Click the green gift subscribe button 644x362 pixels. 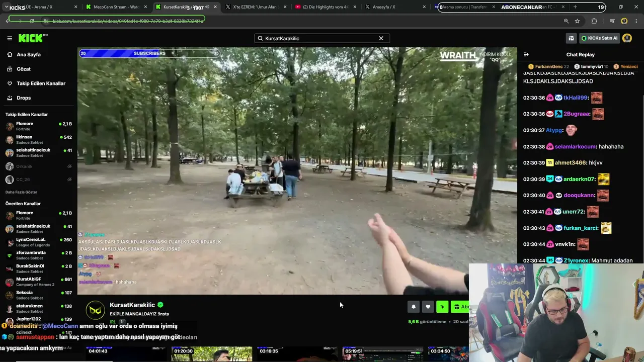tap(460, 307)
